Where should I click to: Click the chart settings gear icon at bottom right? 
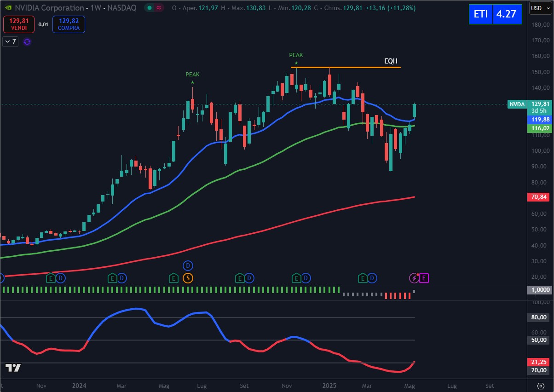coord(542,385)
